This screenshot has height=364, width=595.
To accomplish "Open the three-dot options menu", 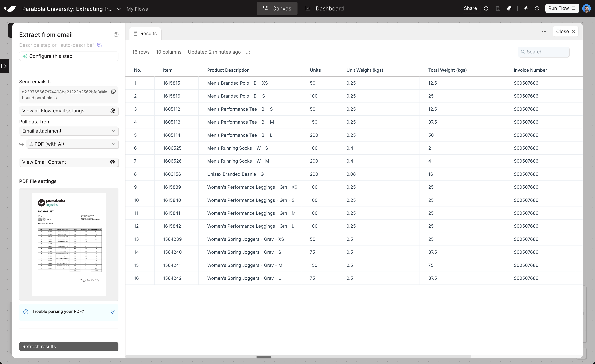I will (x=544, y=32).
